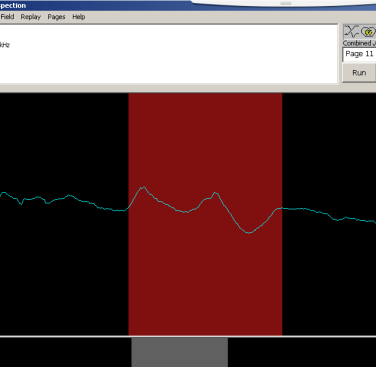
Task: Click the Run button
Action: pyautogui.click(x=359, y=73)
